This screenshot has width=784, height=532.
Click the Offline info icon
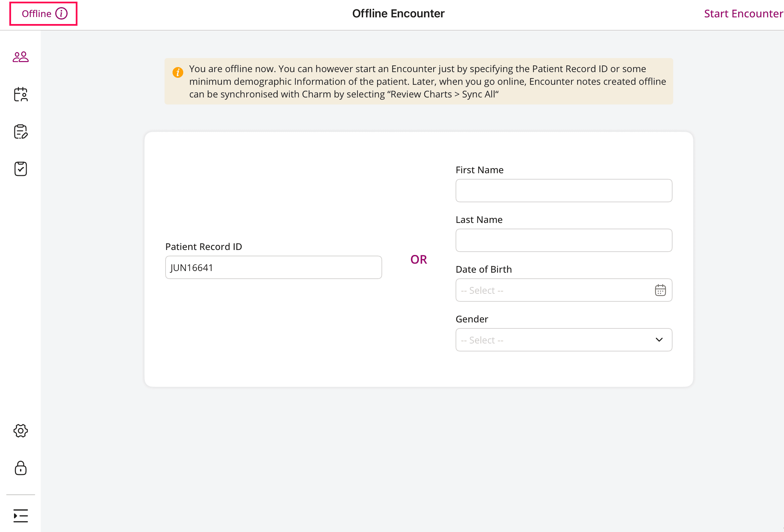point(61,13)
